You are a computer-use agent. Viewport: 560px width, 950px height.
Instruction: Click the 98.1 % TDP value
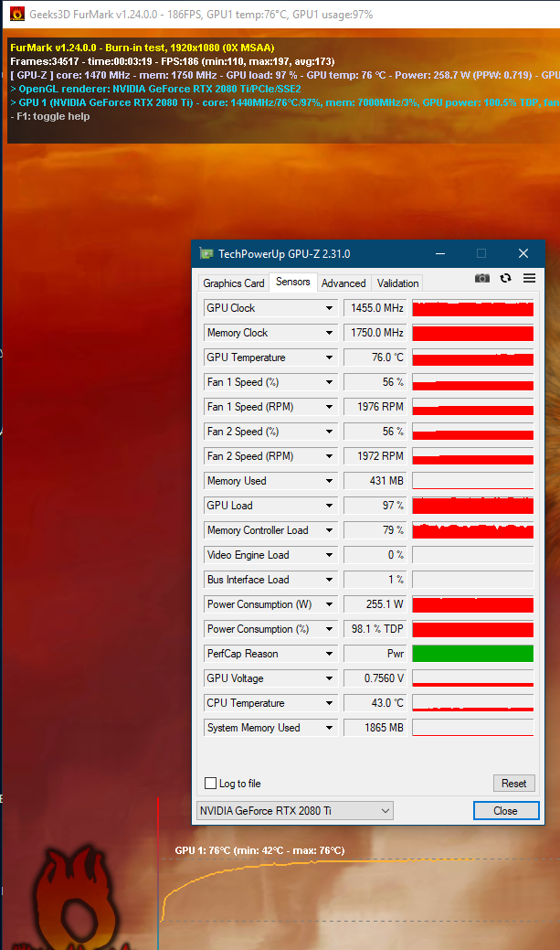point(375,629)
